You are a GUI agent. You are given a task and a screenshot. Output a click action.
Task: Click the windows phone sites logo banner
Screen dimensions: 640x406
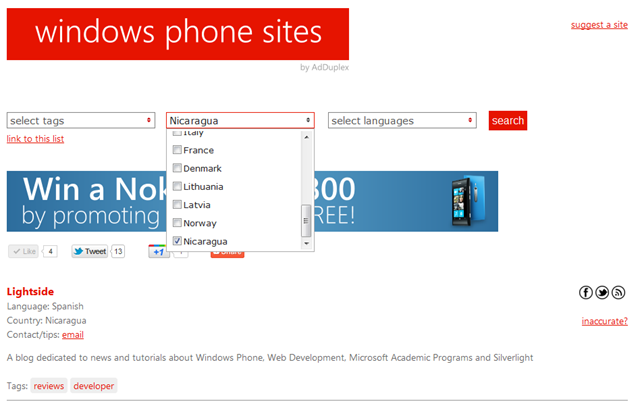178,34
